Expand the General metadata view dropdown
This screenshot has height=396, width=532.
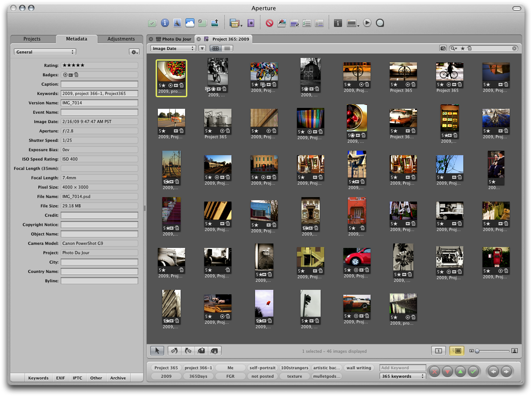pyautogui.click(x=45, y=52)
